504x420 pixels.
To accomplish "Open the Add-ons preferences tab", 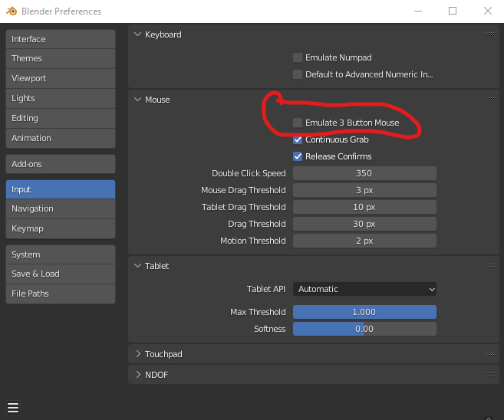I will pos(60,164).
